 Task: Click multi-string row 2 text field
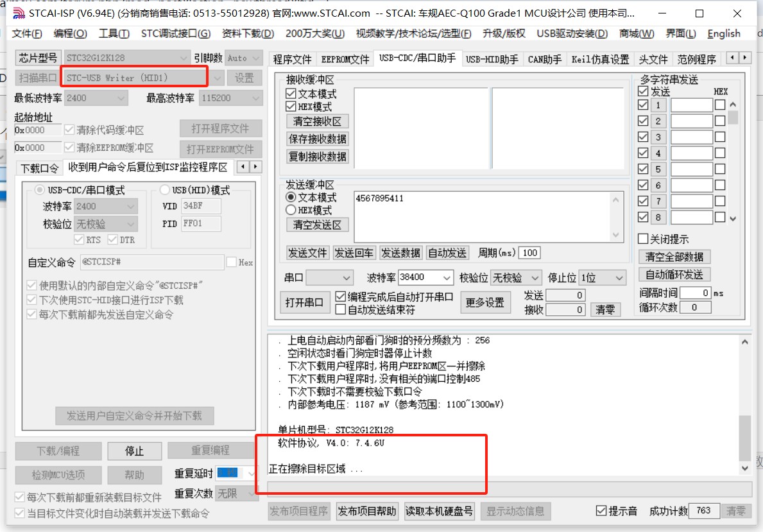[x=692, y=121]
